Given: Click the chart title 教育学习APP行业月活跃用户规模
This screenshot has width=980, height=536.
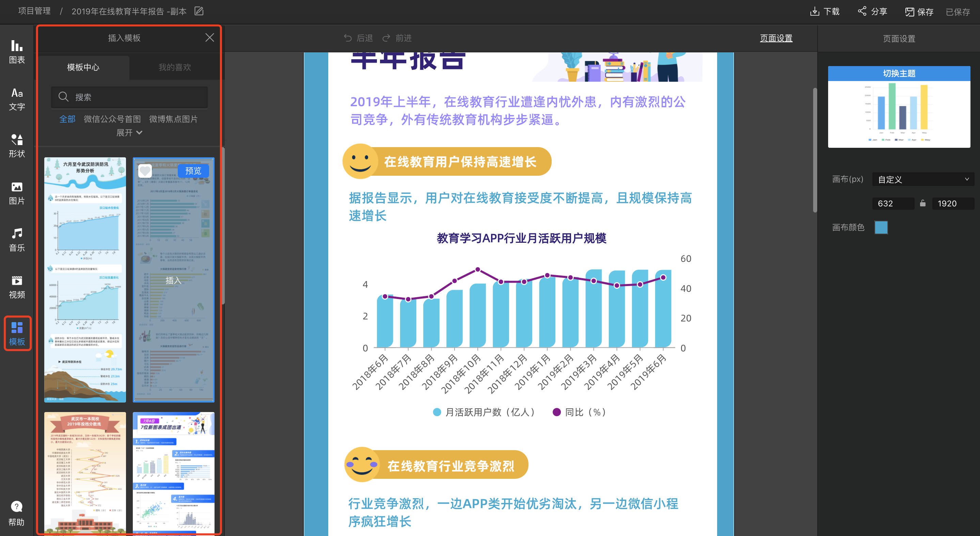Looking at the screenshot, I should (x=521, y=238).
